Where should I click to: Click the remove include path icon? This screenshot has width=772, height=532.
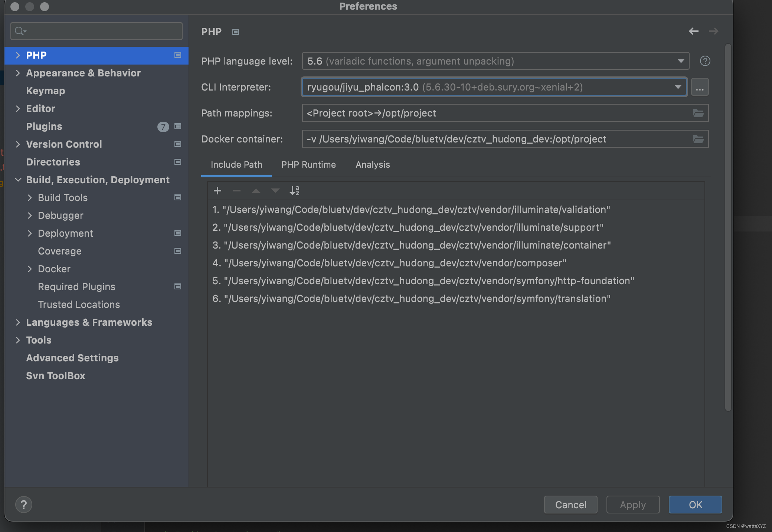tap(236, 191)
